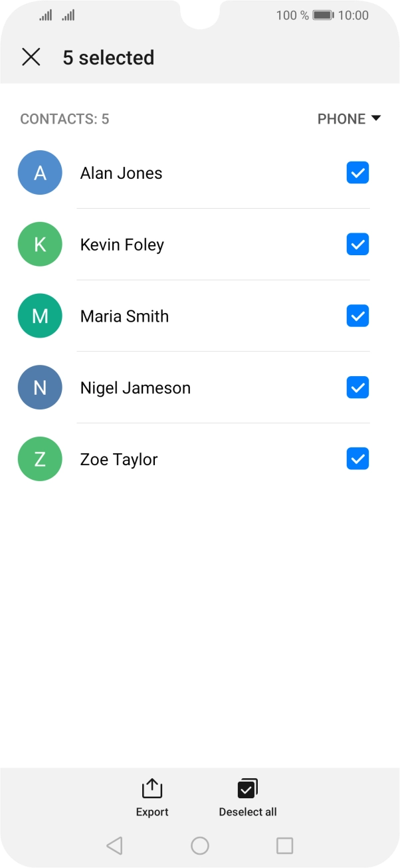Viewport: 400px width, 868px height.
Task: Deselect Maria Smith using her checkbox
Action: tap(357, 316)
